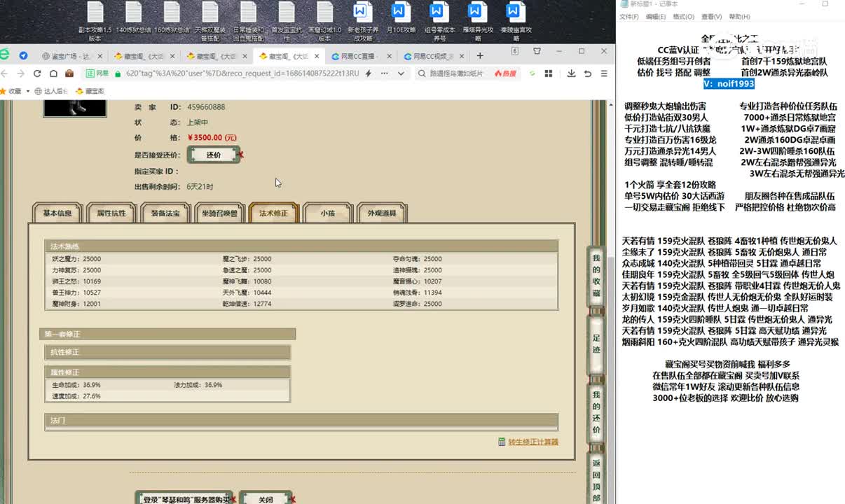The height and width of the screenshot is (504, 845).
Task: Open the 达人后台 bookmark
Action: click(x=50, y=91)
